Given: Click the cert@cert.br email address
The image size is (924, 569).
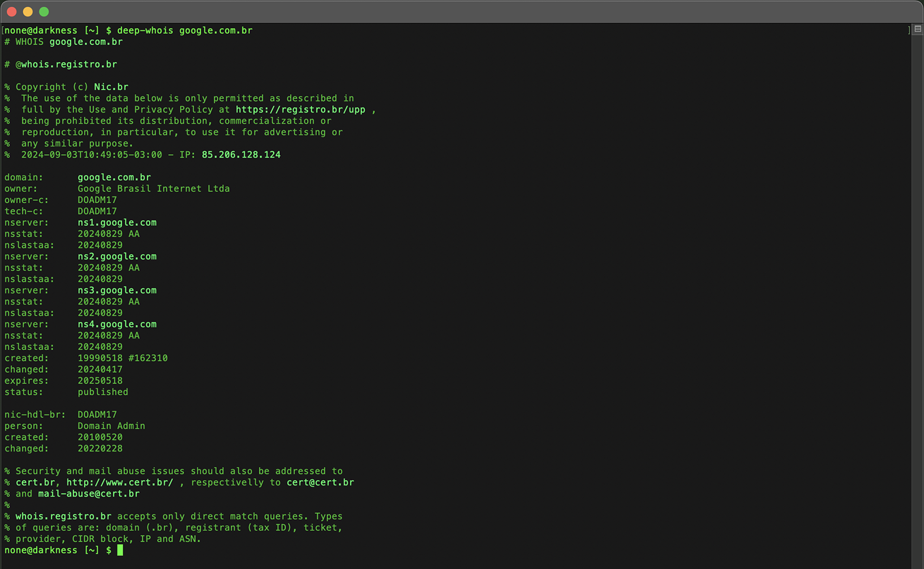Looking at the screenshot, I should coord(320,482).
